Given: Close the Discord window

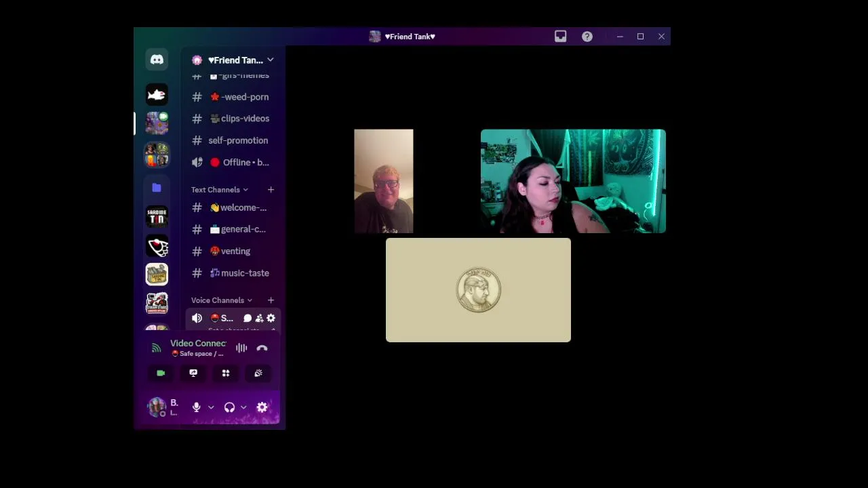Looking at the screenshot, I should coord(661,37).
